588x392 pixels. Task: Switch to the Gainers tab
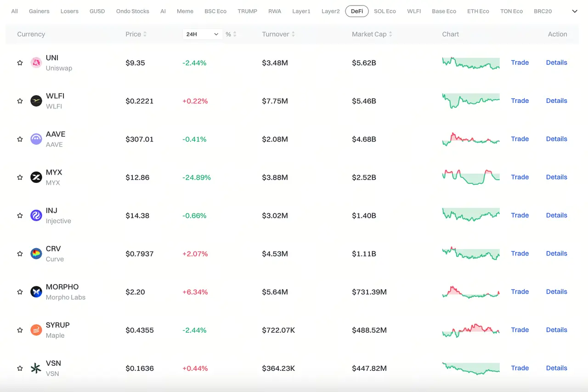pos(39,11)
